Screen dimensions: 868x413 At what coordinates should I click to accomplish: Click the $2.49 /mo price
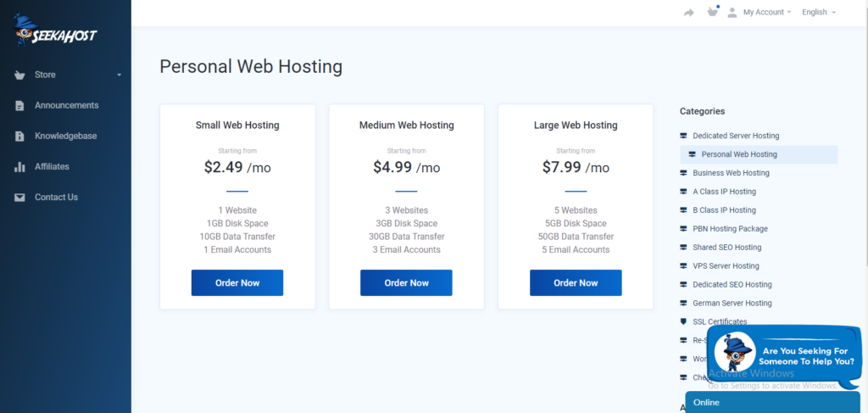[x=237, y=167]
